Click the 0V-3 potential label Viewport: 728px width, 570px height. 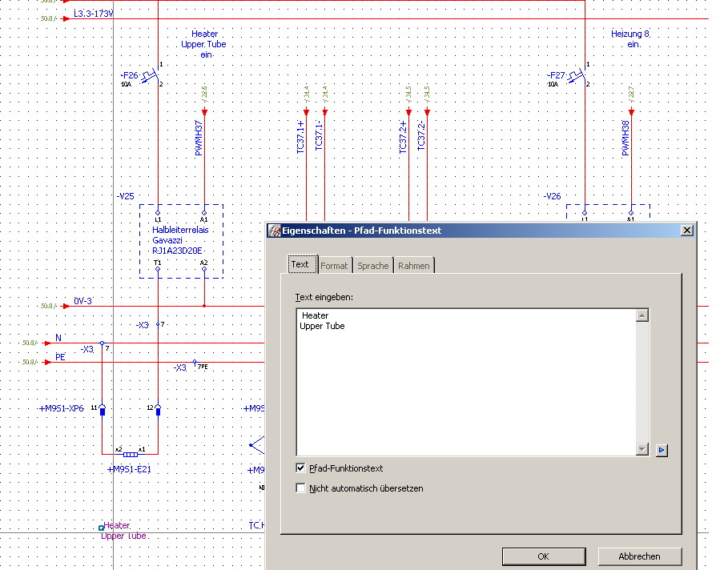(x=82, y=301)
